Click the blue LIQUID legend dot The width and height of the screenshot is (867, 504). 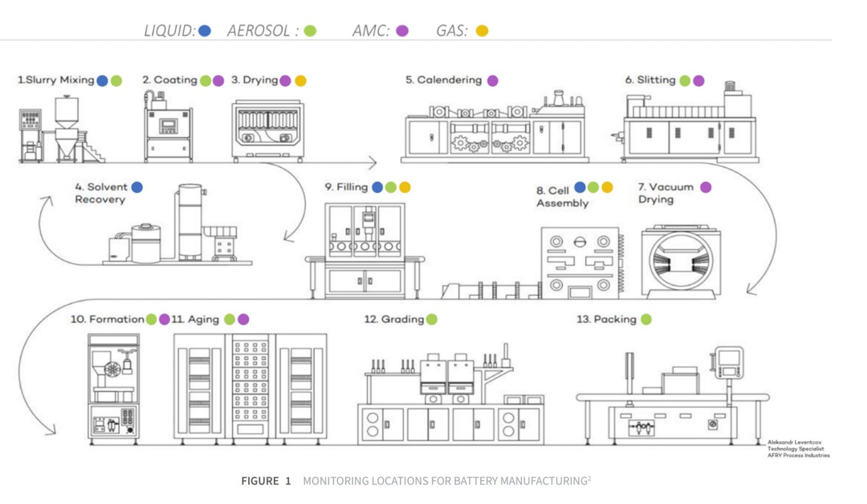(205, 31)
